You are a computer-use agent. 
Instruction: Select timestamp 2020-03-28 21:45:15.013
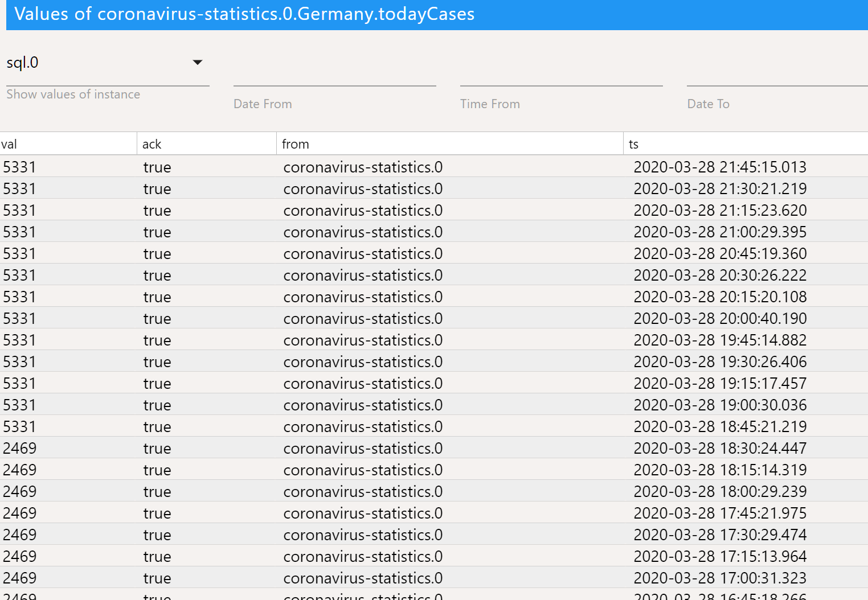(x=720, y=167)
